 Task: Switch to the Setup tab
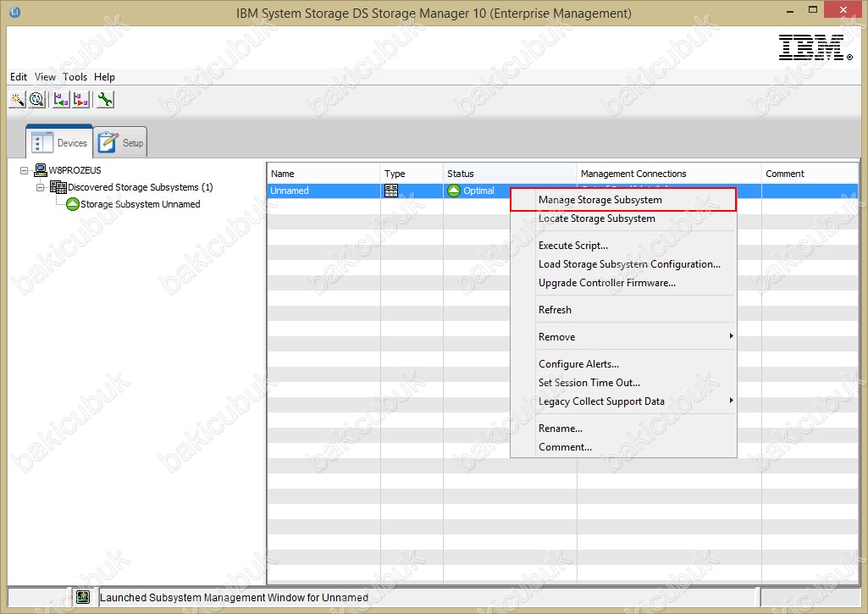121,142
